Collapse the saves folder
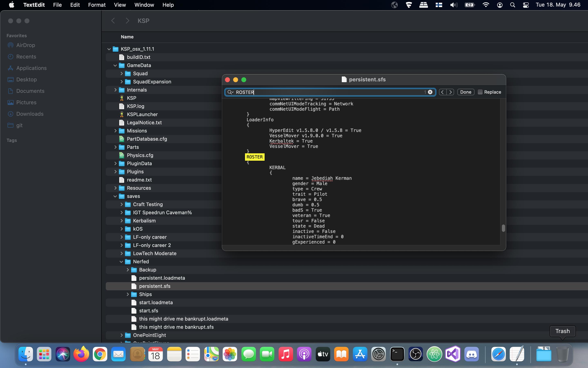 [x=115, y=196]
